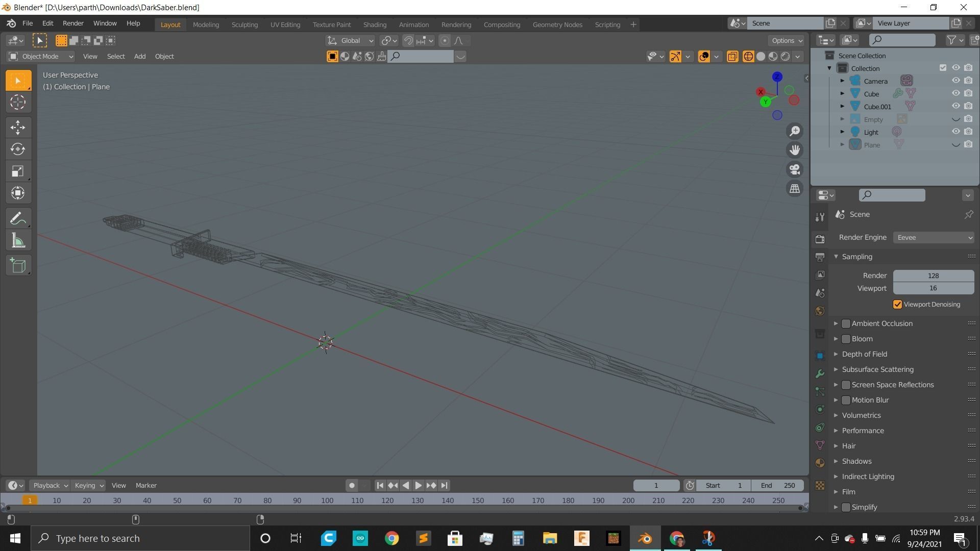The height and width of the screenshot is (551, 980).
Task: Select the Annotate pencil tool
Action: coord(18,218)
